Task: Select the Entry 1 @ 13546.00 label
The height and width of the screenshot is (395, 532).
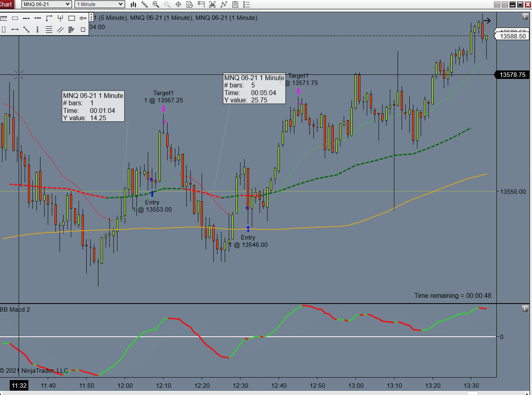Action: coord(248,241)
